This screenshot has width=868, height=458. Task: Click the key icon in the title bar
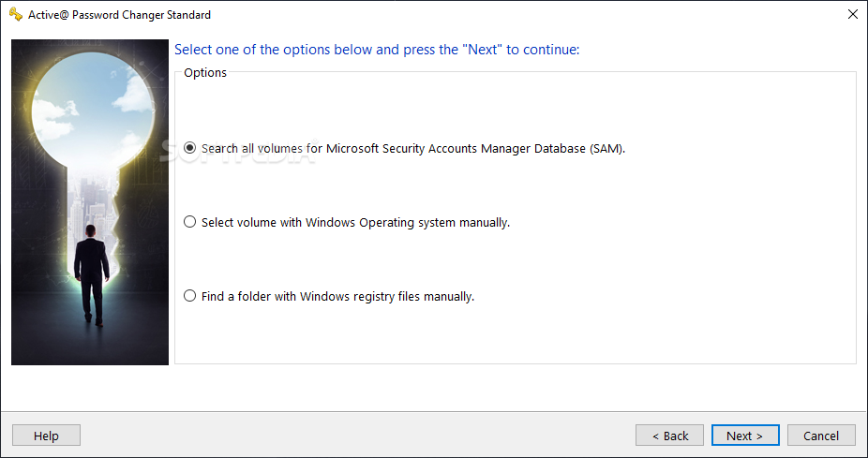point(15,15)
